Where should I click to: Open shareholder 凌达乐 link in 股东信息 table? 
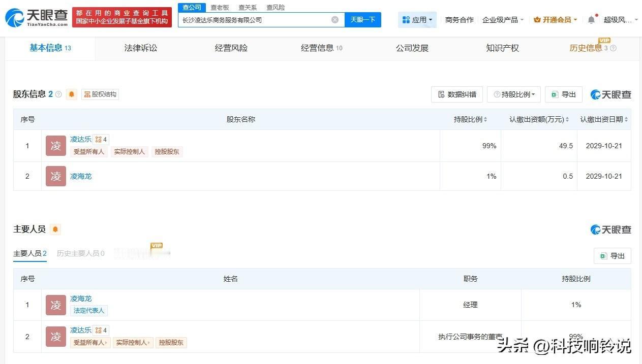click(x=81, y=139)
